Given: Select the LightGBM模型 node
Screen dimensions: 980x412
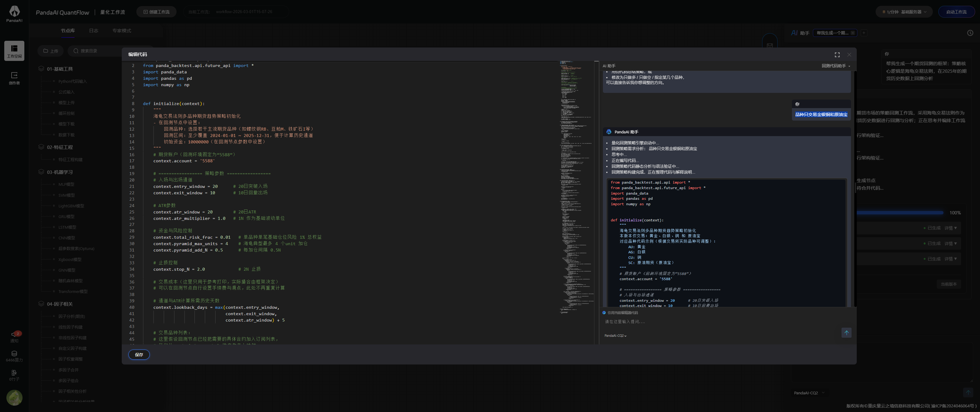Looking at the screenshot, I should [x=71, y=206].
